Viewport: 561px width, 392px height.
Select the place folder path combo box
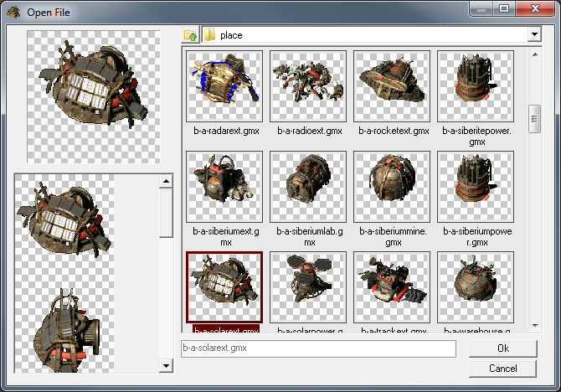(372, 34)
